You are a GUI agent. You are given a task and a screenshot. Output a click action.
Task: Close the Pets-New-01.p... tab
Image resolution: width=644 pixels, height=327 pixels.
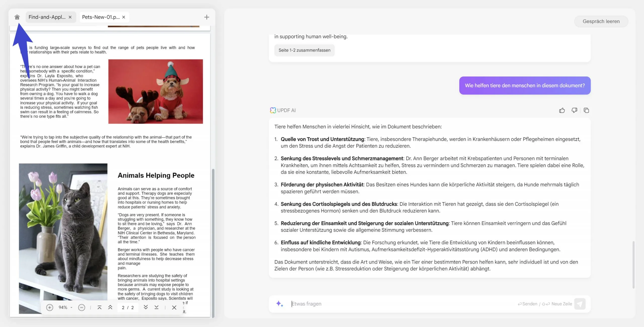[x=124, y=17]
